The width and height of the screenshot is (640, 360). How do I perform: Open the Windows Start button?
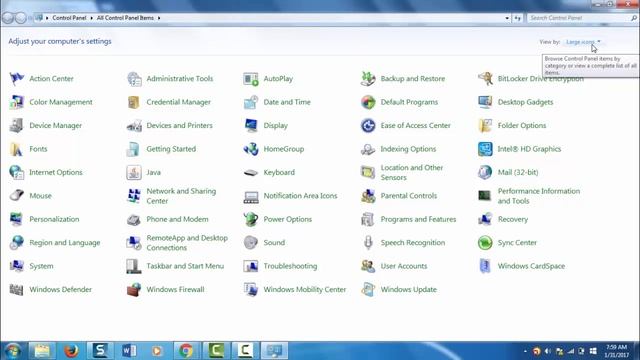coord(13,351)
